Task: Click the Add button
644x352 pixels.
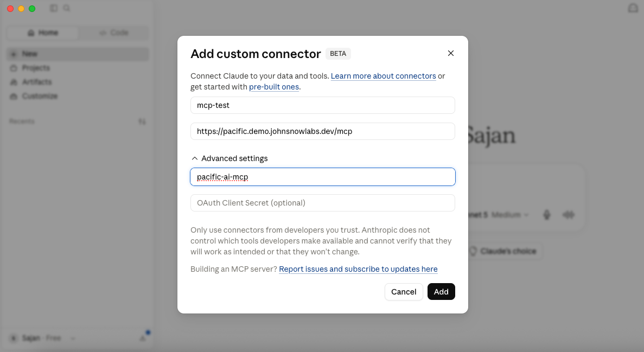Action: 441,292
